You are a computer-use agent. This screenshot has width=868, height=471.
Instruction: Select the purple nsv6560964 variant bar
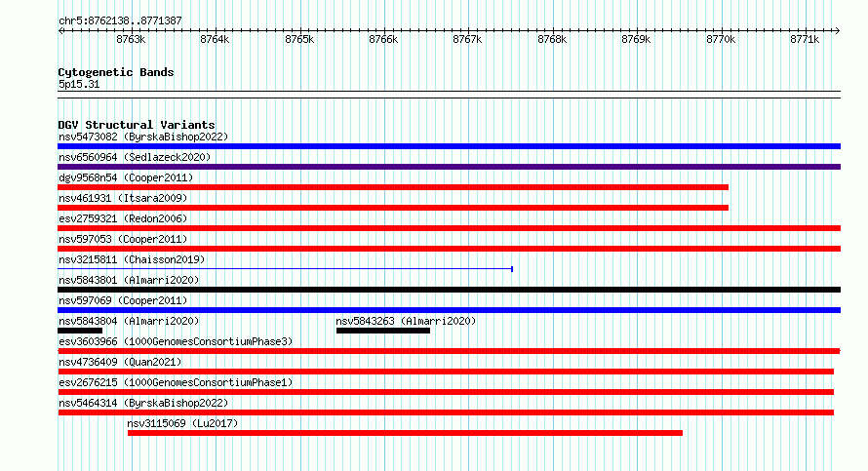[449, 167]
